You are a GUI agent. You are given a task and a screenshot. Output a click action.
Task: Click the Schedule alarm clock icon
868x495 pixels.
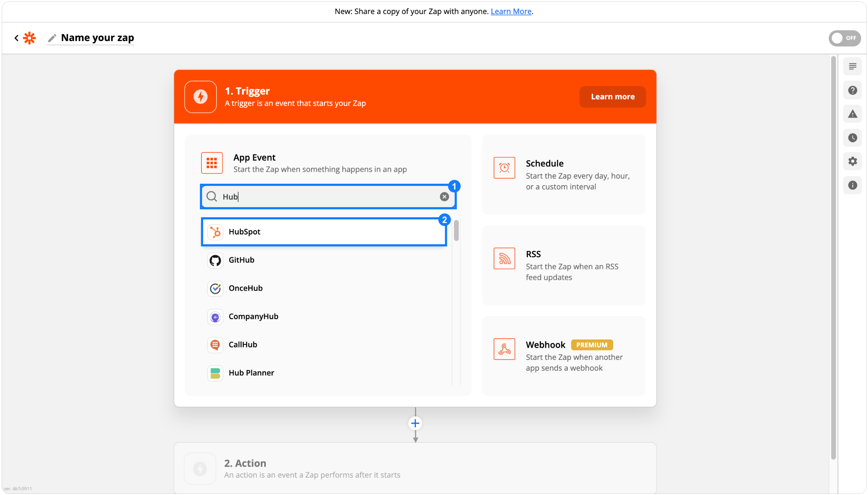[x=504, y=168]
